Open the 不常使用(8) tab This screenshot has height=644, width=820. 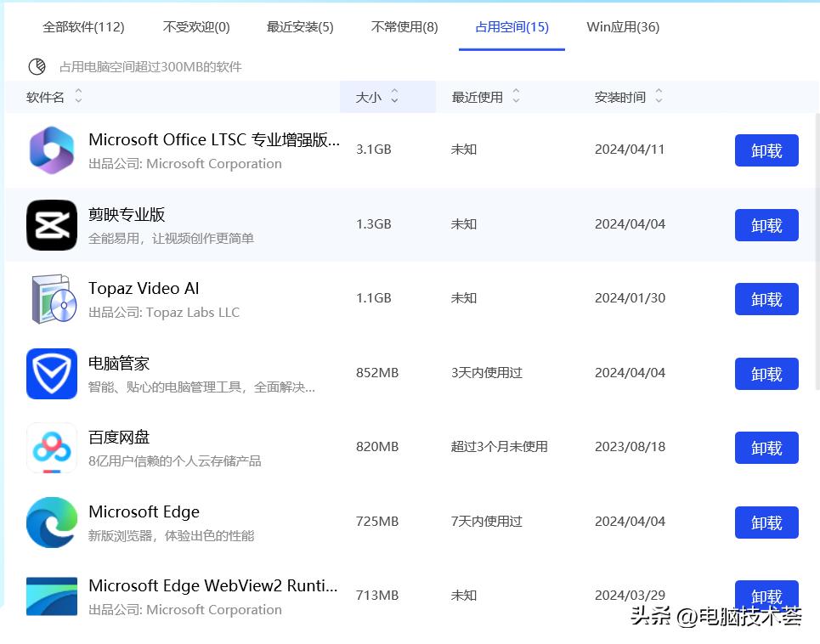click(404, 26)
